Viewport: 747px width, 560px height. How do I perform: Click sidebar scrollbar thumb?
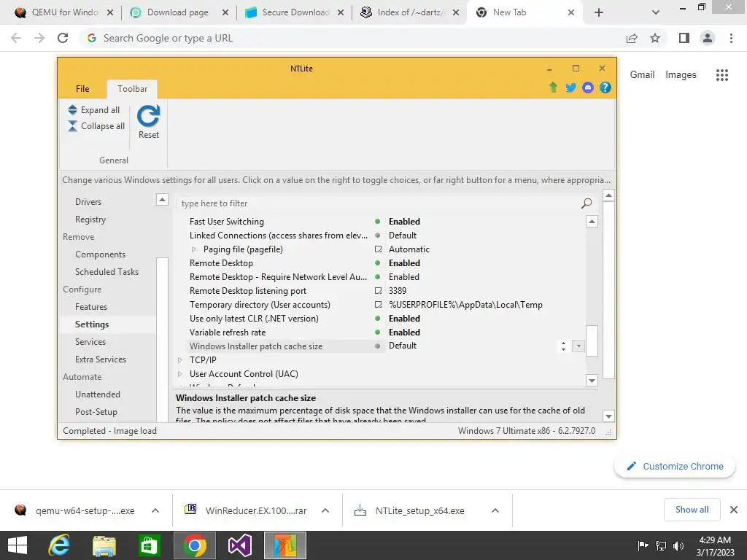tap(162, 340)
